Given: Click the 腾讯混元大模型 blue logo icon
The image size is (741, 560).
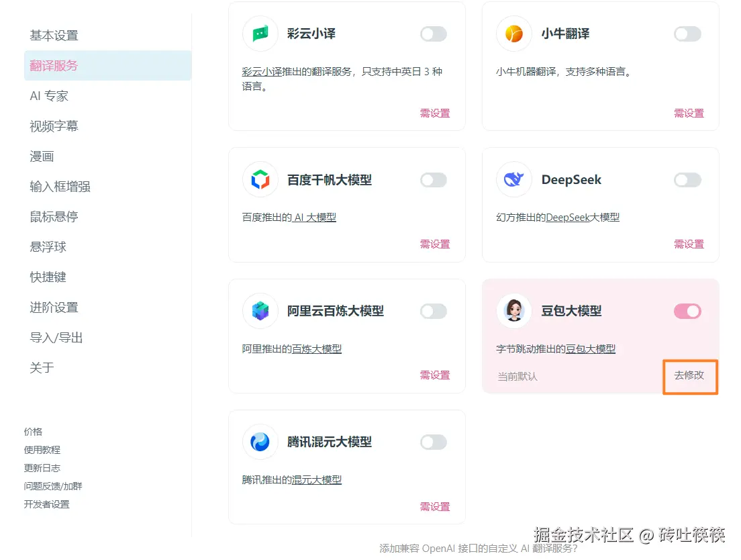Looking at the screenshot, I should point(260,442).
